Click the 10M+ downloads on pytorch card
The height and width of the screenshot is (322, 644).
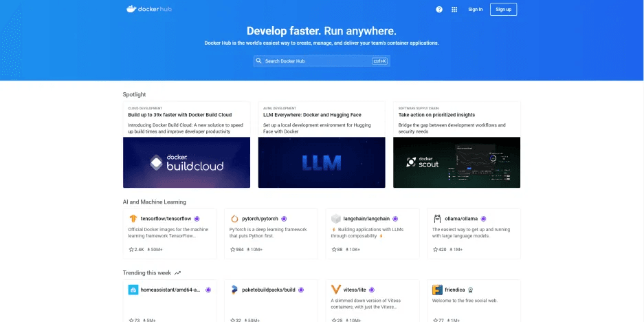click(256, 250)
